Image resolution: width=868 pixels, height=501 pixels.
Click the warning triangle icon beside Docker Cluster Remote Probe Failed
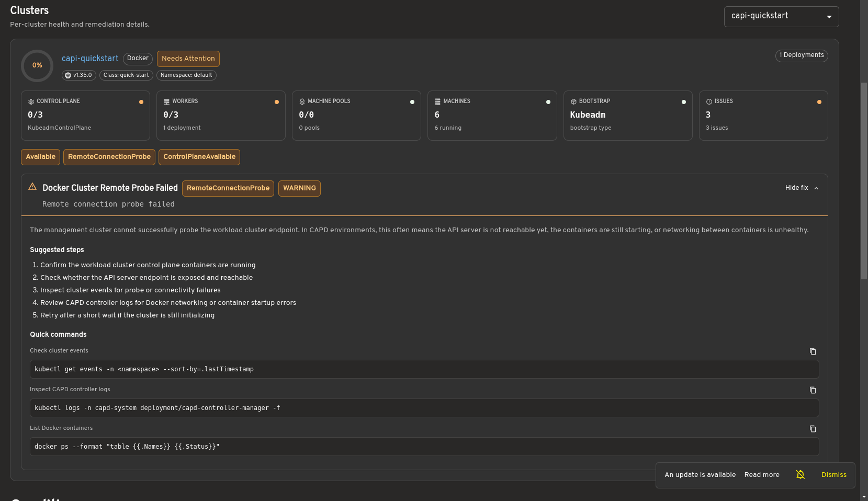pos(32,187)
